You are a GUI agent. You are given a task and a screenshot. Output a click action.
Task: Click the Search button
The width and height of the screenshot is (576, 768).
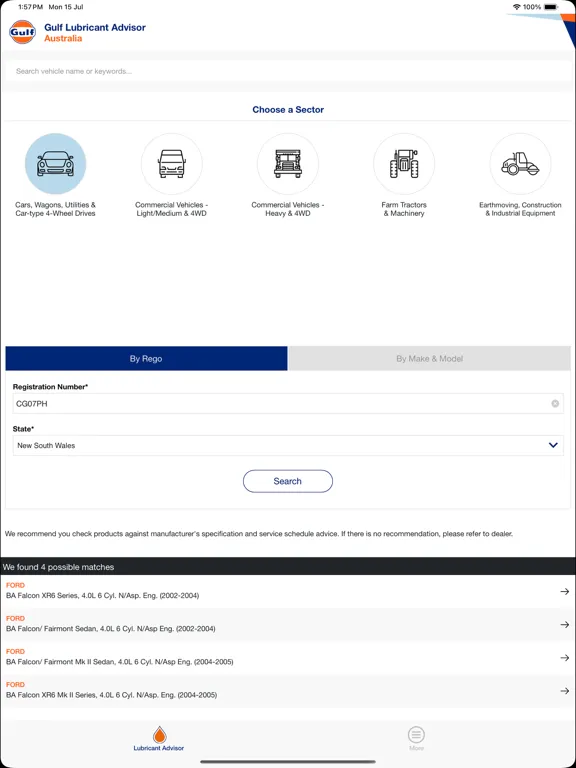pyautogui.click(x=288, y=481)
